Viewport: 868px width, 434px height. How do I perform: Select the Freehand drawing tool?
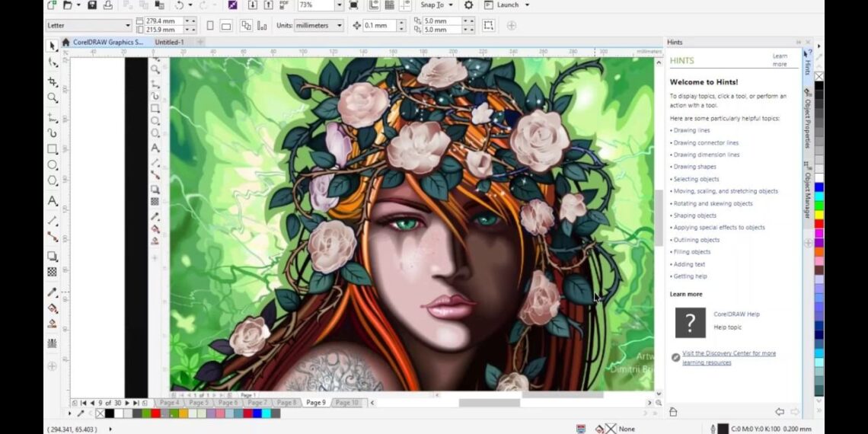(x=53, y=117)
